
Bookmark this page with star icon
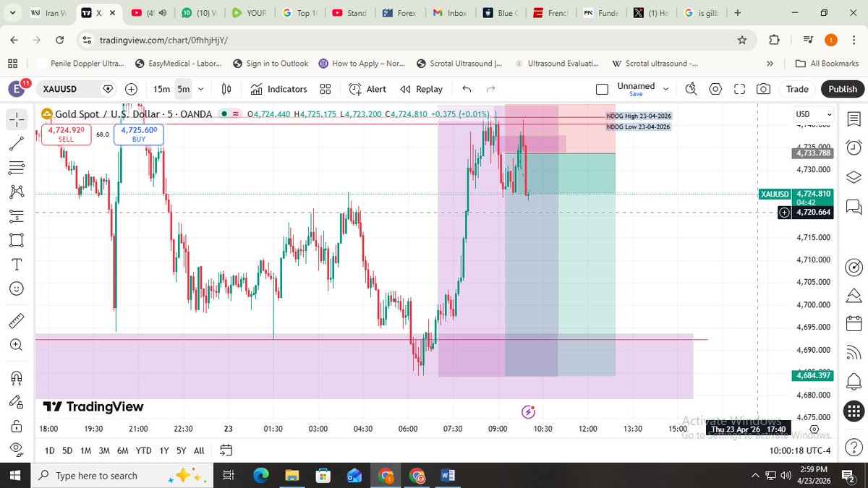pos(742,40)
